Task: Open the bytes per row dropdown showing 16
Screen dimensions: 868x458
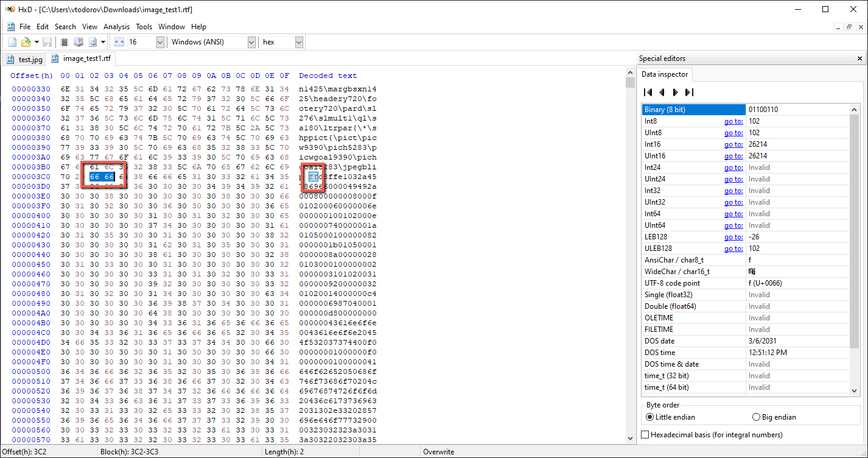Action: pyautogui.click(x=160, y=42)
